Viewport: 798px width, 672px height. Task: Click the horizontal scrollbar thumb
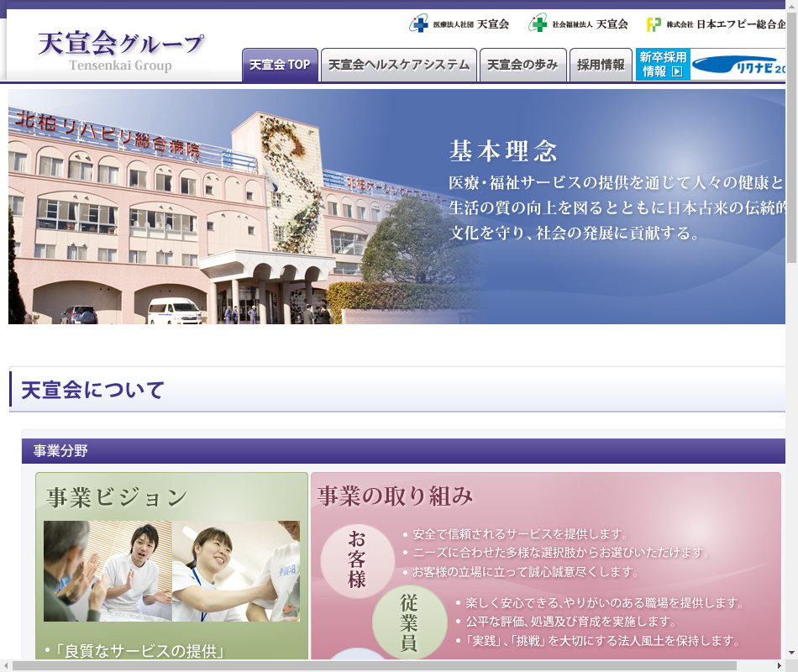(x=375, y=665)
